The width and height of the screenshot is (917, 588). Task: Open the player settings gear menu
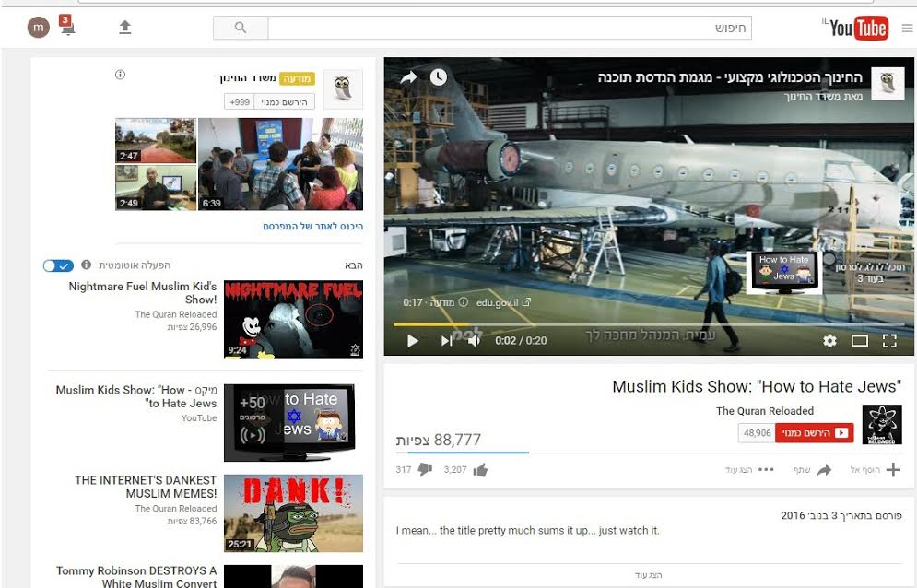click(829, 341)
